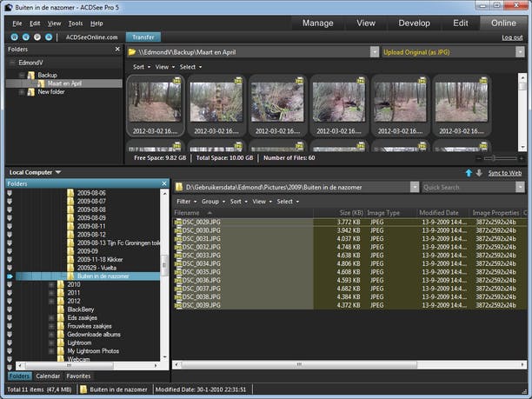
Task: Click the download arrow icon beside Sync to Web
Action: click(x=478, y=173)
